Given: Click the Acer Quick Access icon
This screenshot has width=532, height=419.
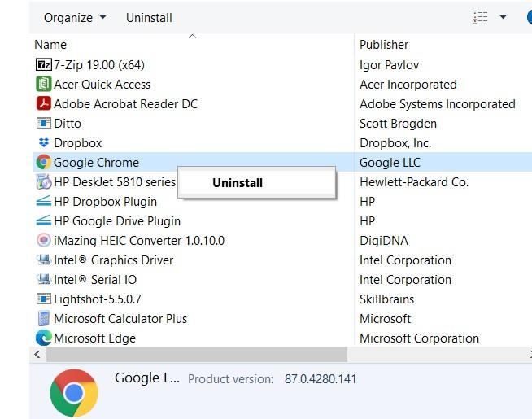Looking at the screenshot, I should [x=43, y=84].
